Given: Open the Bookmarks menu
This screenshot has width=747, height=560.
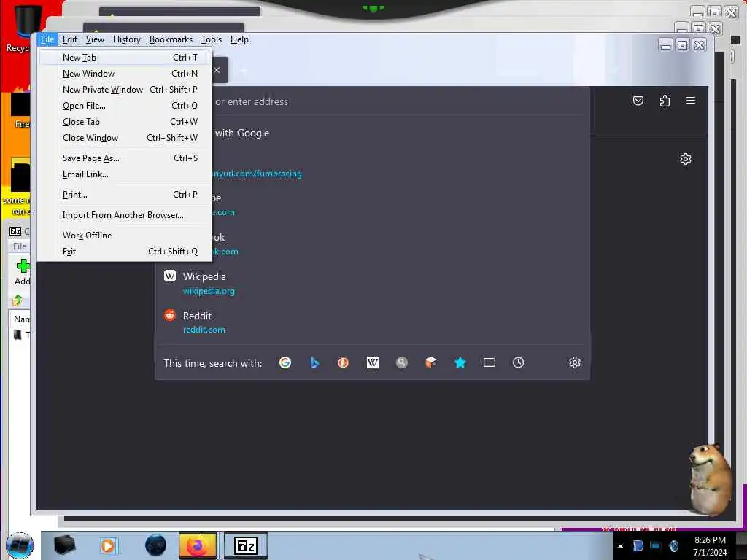Looking at the screenshot, I should (x=171, y=39).
